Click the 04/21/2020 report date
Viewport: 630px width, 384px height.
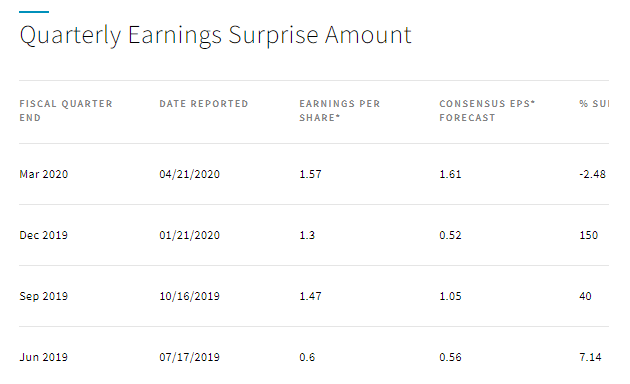(x=190, y=174)
